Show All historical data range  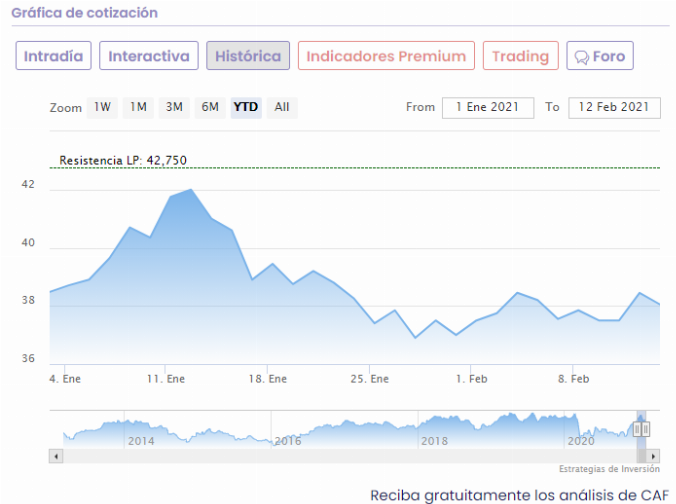[282, 107]
